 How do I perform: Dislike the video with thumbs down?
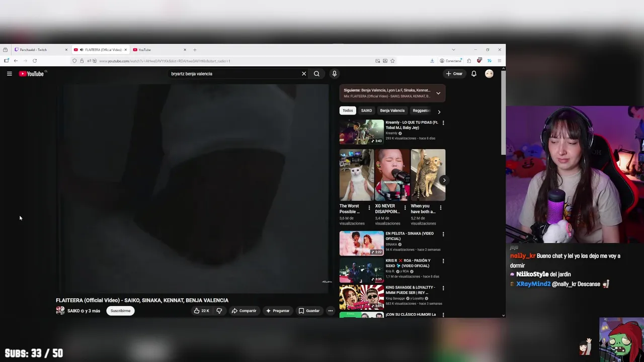click(219, 311)
